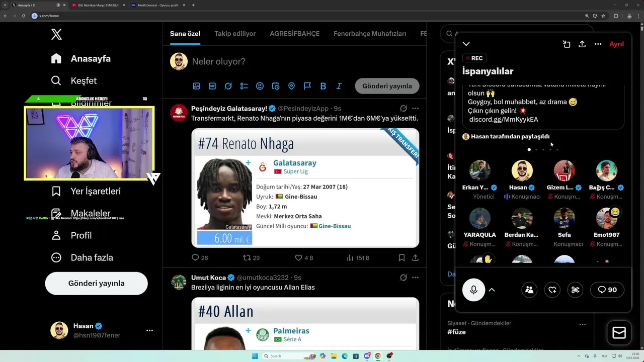Open Hasan account options ellipsis
The image size is (644, 362).
click(x=149, y=330)
